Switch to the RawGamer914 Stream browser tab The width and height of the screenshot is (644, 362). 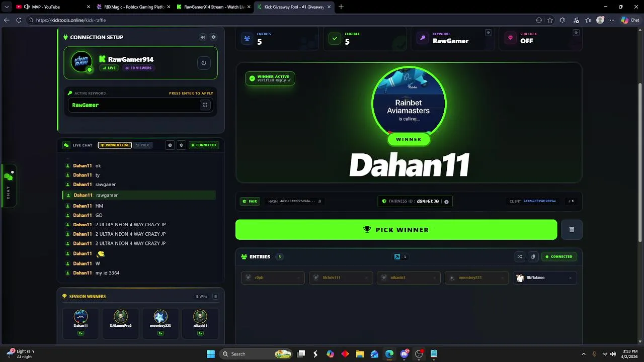point(214,7)
